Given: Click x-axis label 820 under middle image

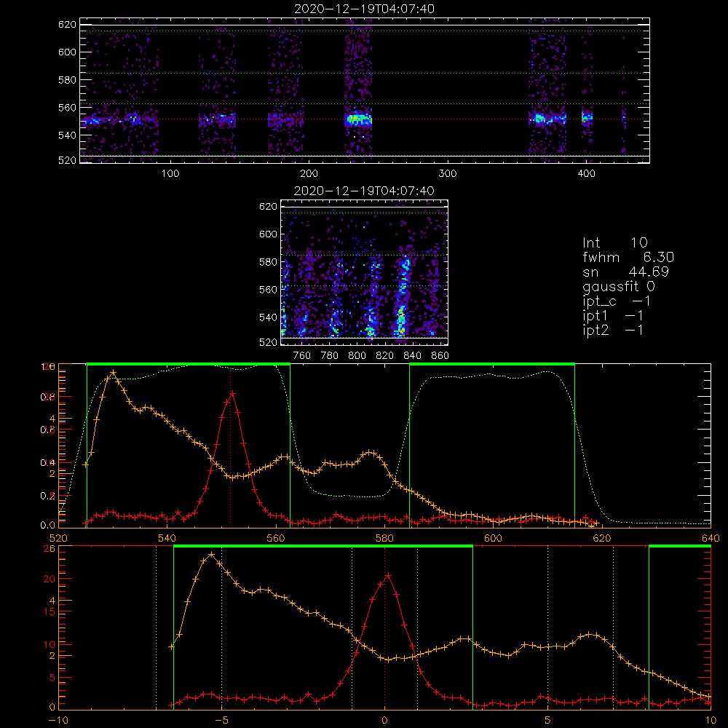Looking at the screenshot, I should coord(385,356).
